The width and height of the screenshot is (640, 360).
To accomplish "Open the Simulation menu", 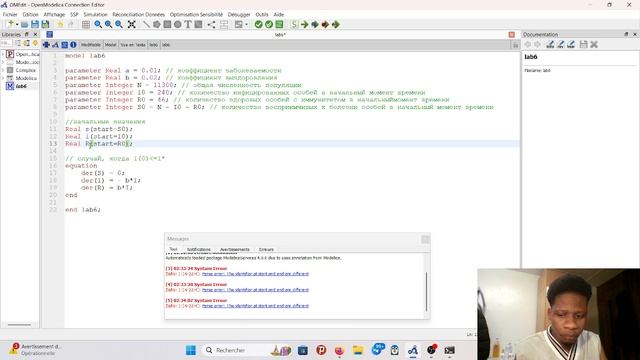I will click(x=96, y=14).
